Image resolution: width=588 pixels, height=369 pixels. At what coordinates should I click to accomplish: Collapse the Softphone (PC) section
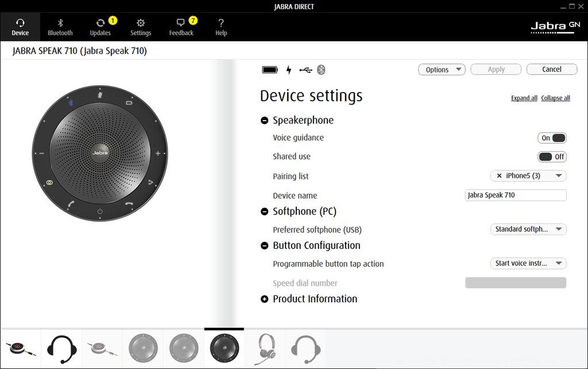click(x=264, y=212)
